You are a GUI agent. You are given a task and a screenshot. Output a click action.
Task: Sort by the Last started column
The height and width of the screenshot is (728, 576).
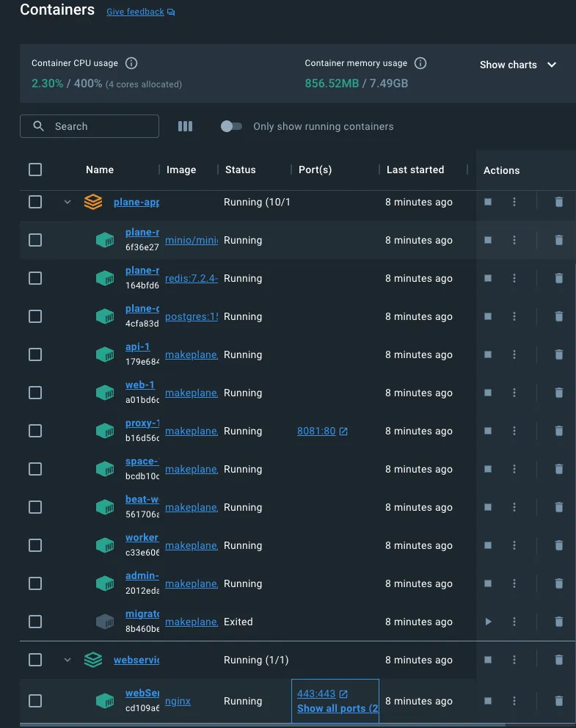(x=415, y=170)
